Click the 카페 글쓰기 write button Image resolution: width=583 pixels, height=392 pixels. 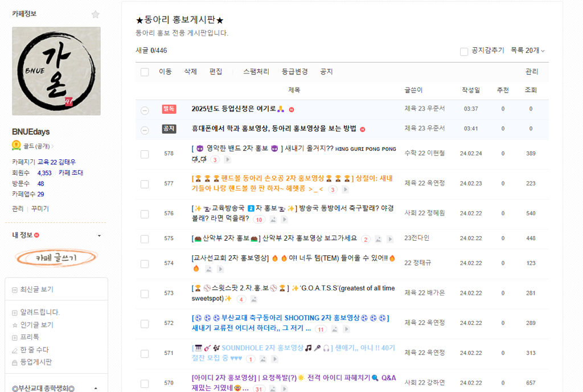point(56,258)
